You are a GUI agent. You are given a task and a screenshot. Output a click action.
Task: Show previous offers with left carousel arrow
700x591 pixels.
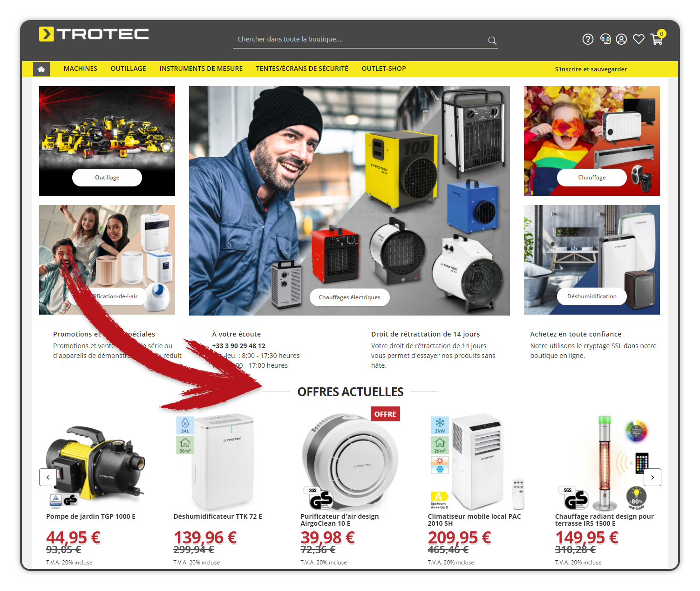[x=48, y=477]
